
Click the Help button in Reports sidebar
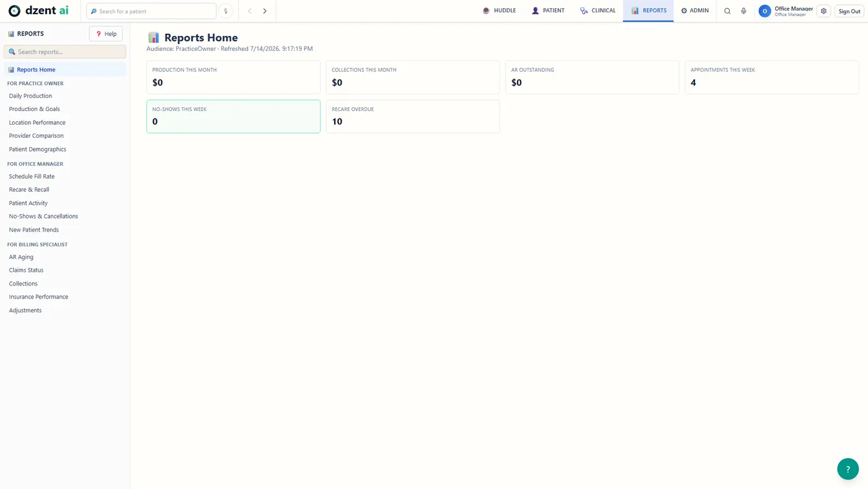tap(106, 34)
